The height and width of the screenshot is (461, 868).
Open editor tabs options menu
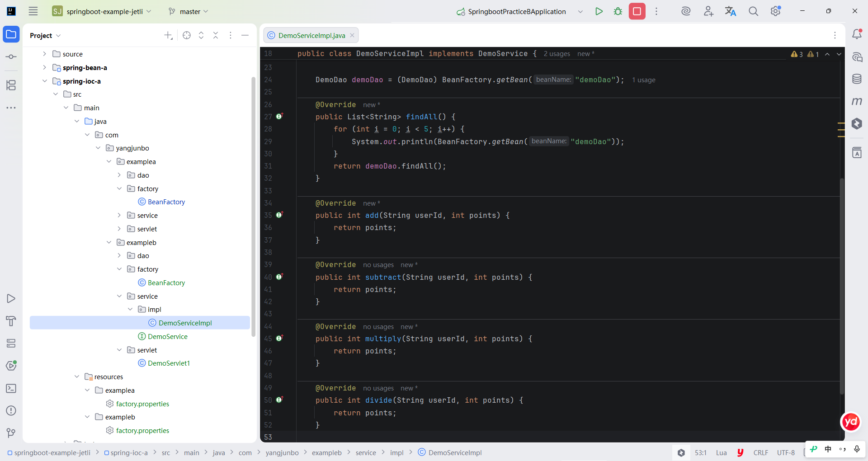[x=835, y=35]
